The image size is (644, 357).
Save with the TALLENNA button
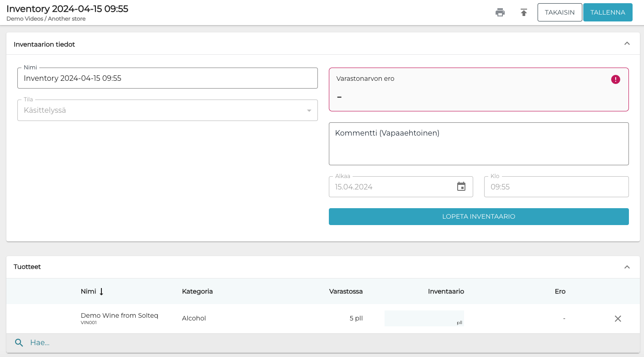click(607, 12)
